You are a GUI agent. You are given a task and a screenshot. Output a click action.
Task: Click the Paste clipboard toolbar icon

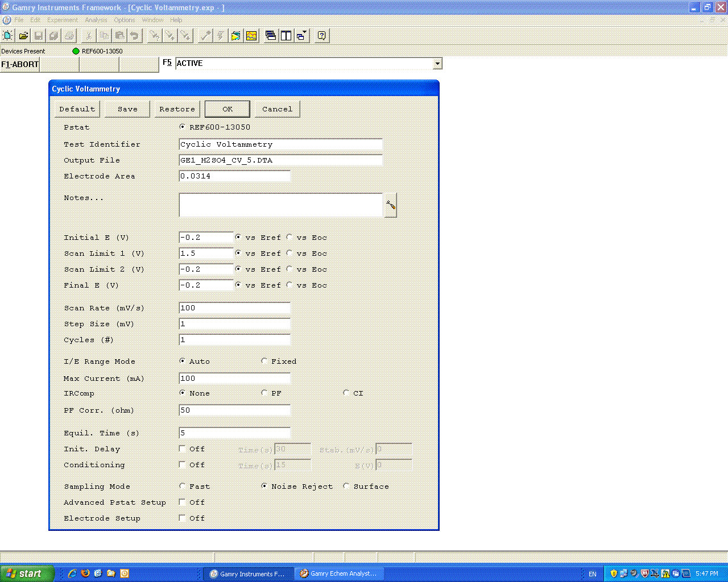(119, 36)
